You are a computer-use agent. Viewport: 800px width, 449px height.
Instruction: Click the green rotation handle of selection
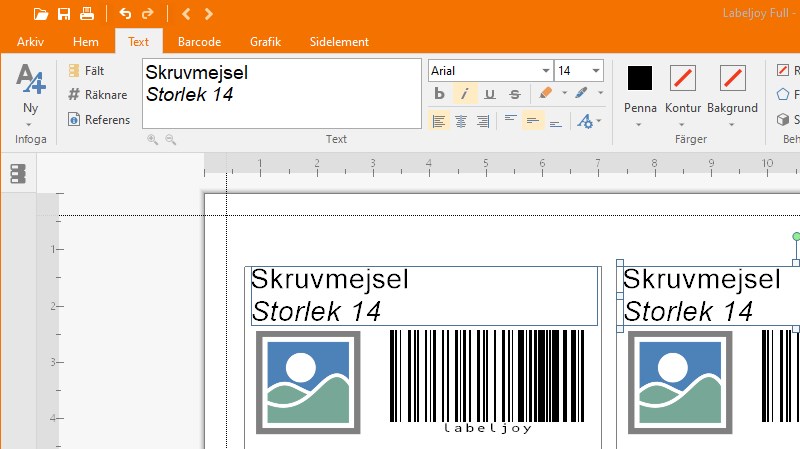[796, 236]
